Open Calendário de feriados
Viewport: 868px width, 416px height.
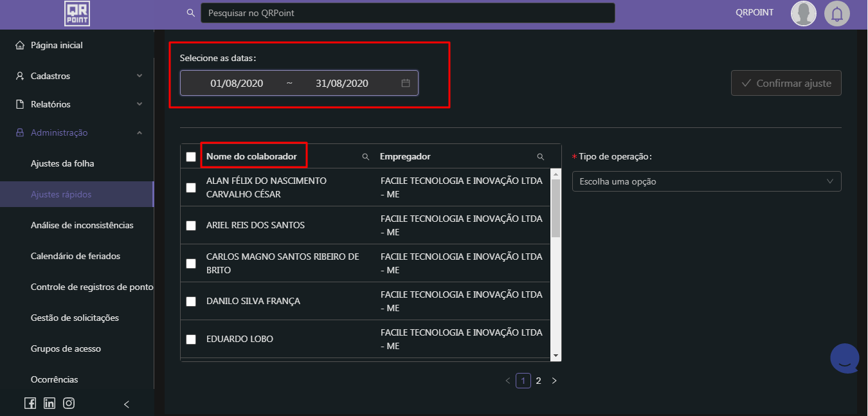[75, 256]
